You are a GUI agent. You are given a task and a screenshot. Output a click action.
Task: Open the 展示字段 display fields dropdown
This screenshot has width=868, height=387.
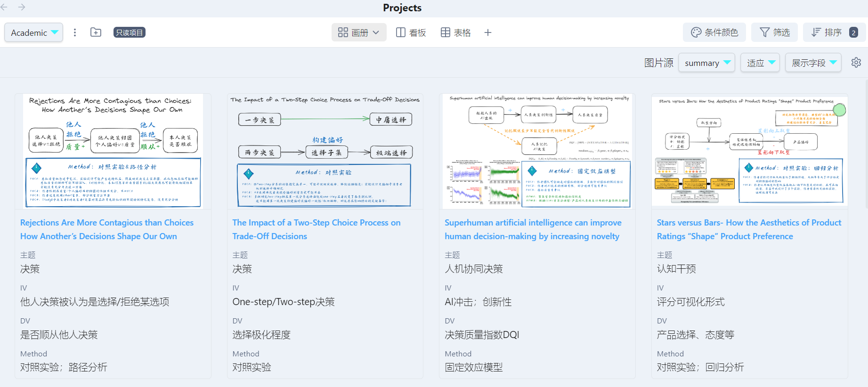point(813,63)
